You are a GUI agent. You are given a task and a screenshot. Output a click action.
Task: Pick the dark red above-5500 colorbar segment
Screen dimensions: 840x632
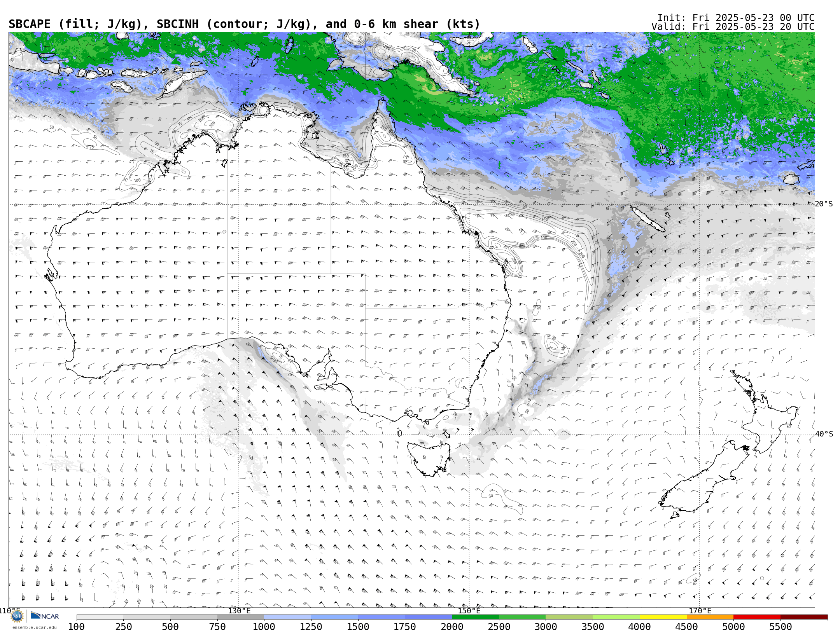pyautogui.click(x=804, y=617)
